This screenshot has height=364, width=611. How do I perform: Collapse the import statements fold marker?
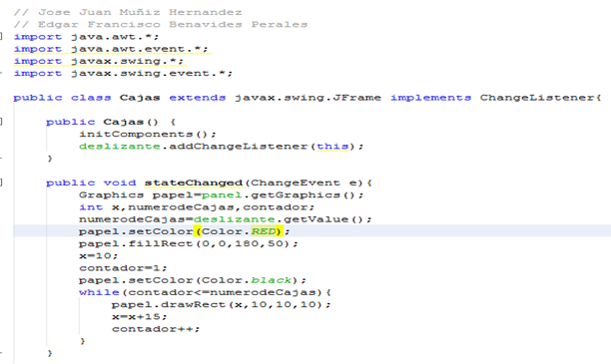pyautogui.click(x=1, y=37)
